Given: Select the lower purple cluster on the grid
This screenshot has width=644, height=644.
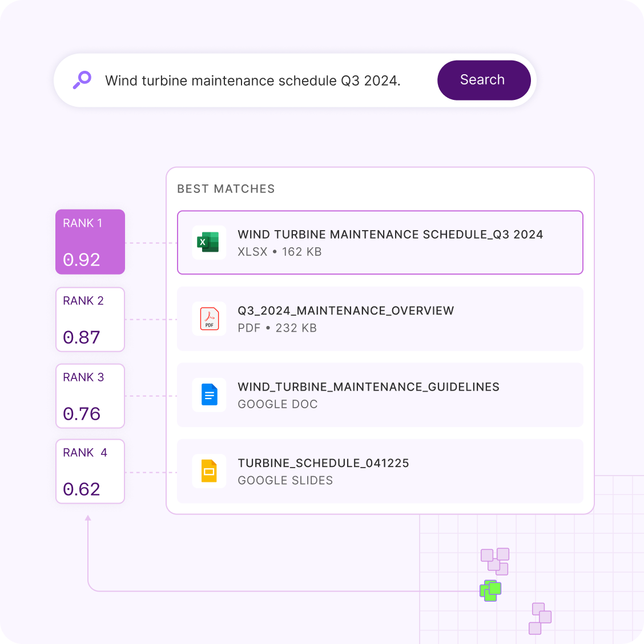Looking at the screenshot, I should 540,618.
